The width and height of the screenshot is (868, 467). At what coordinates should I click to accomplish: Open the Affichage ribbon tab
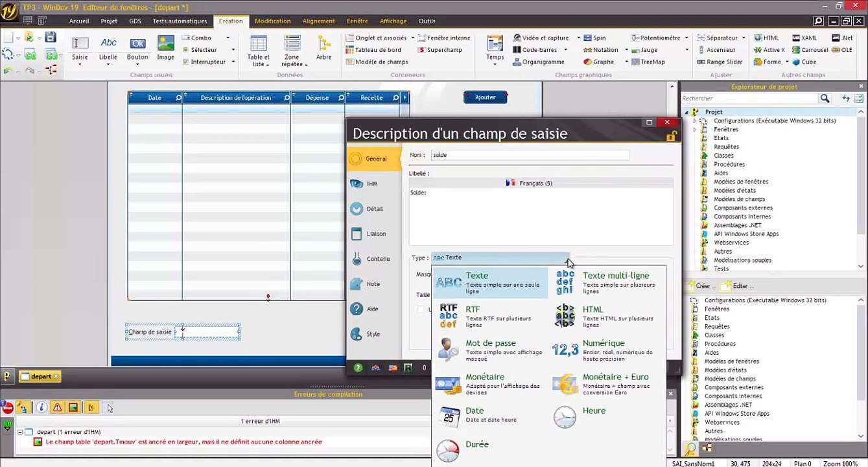coord(393,21)
